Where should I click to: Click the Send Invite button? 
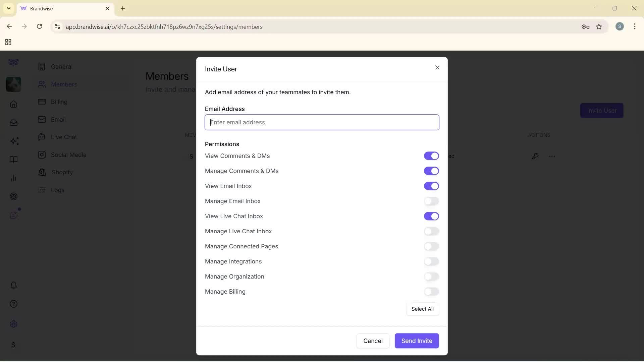(417, 341)
